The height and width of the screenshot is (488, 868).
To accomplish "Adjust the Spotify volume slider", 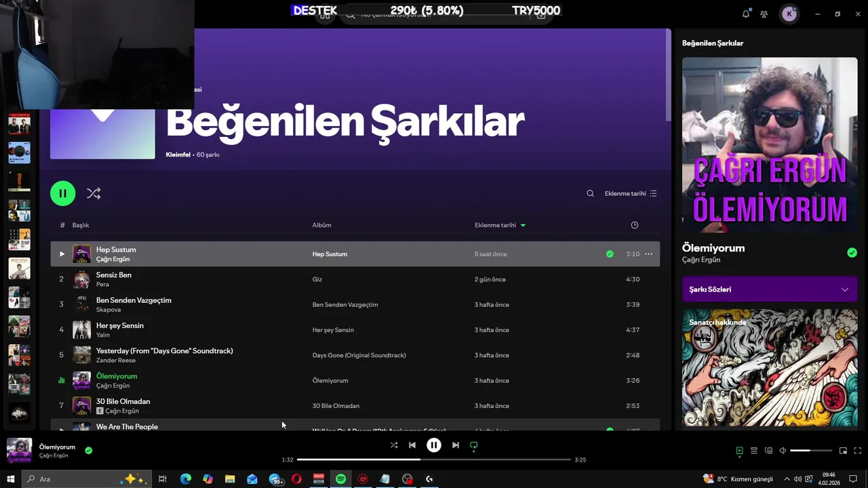I will pos(811,451).
